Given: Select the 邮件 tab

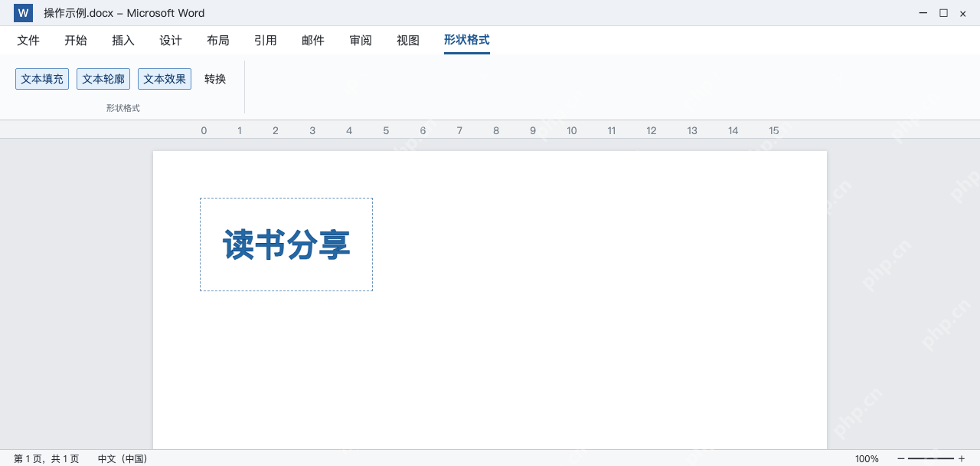Looking at the screenshot, I should click(313, 41).
